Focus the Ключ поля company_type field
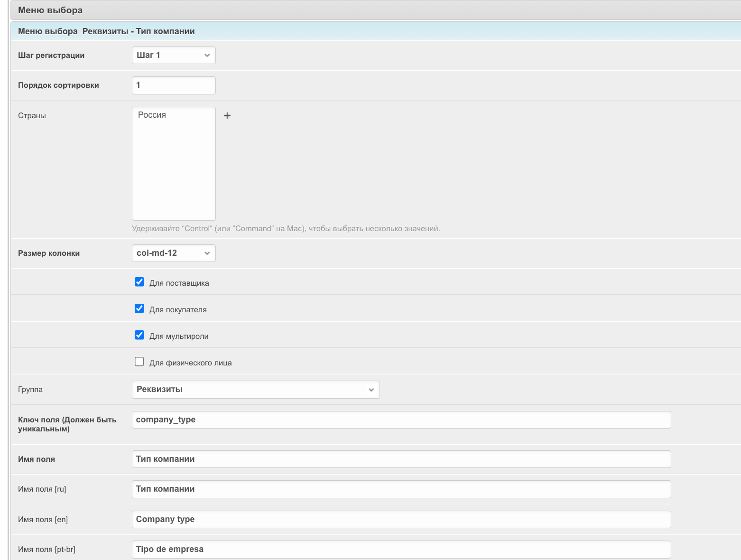Image resolution: width=741 pixels, height=560 pixels. (401, 420)
